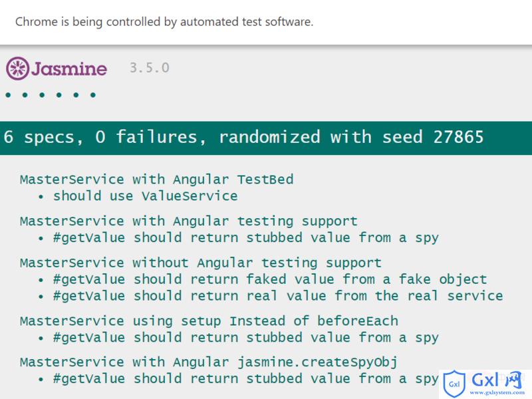
Task: Open stubbed value spec under testing support suite
Action: (245, 238)
